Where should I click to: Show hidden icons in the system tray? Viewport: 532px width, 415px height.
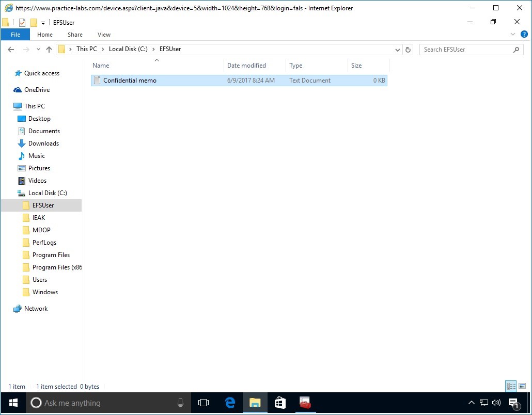pyautogui.click(x=472, y=403)
